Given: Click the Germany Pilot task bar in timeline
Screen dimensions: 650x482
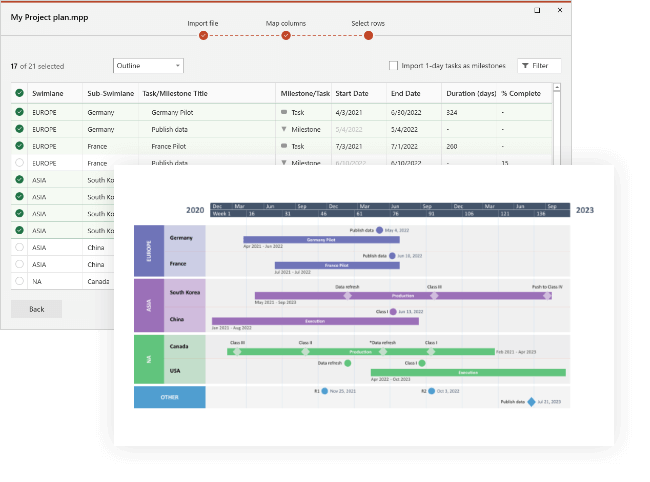Looking at the screenshot, I should point(321,240).
